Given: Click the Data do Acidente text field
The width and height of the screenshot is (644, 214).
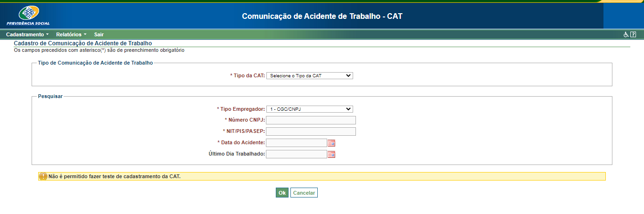Looking at the screenshot, I should pyautogui.click(x=296, y=143).
